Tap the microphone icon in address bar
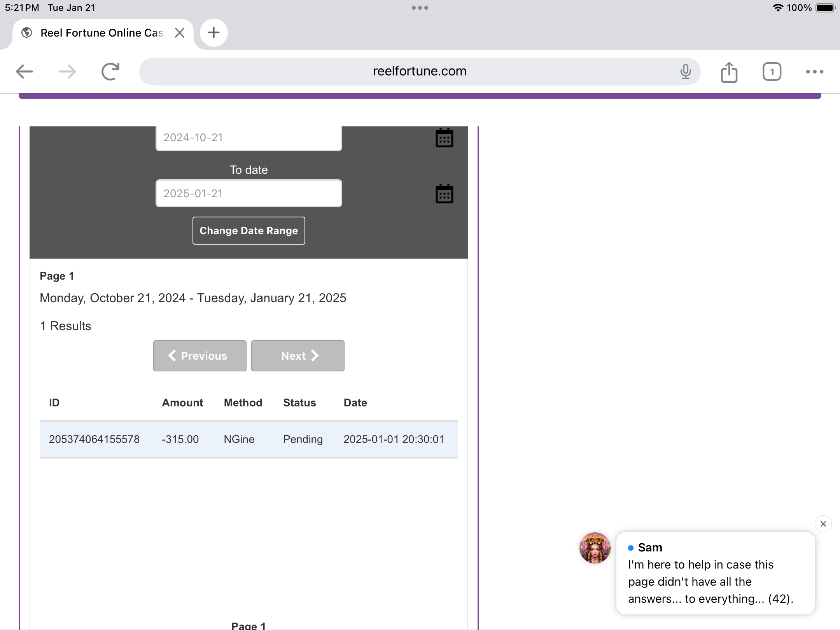840x630 pixels. pos(686,72)
